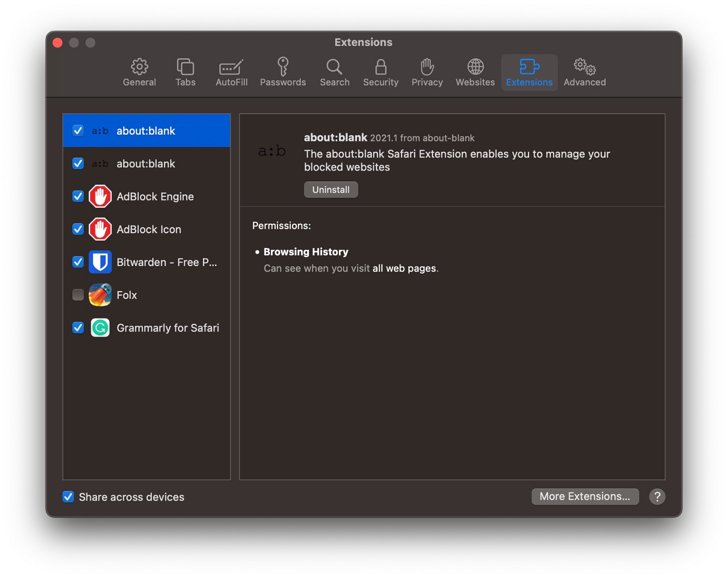The width and height of the screenshot is (728, 578).
Task: Click the Browsing History permission heading
Action: (306, 252)
